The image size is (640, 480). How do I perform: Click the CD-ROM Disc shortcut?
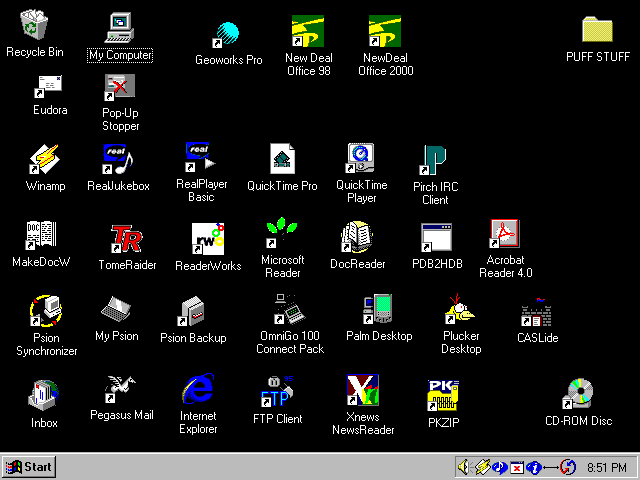pos(578,395)
